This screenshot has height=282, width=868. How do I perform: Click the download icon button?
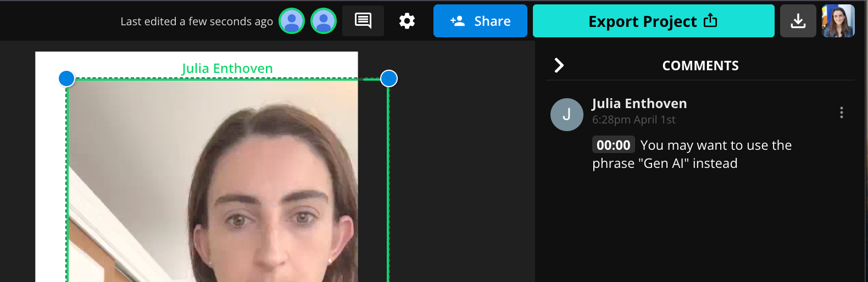pyautogui.click(x=798, y=21)
